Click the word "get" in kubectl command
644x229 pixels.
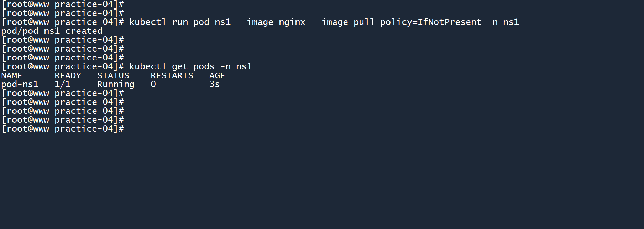[x=180, y=66]
